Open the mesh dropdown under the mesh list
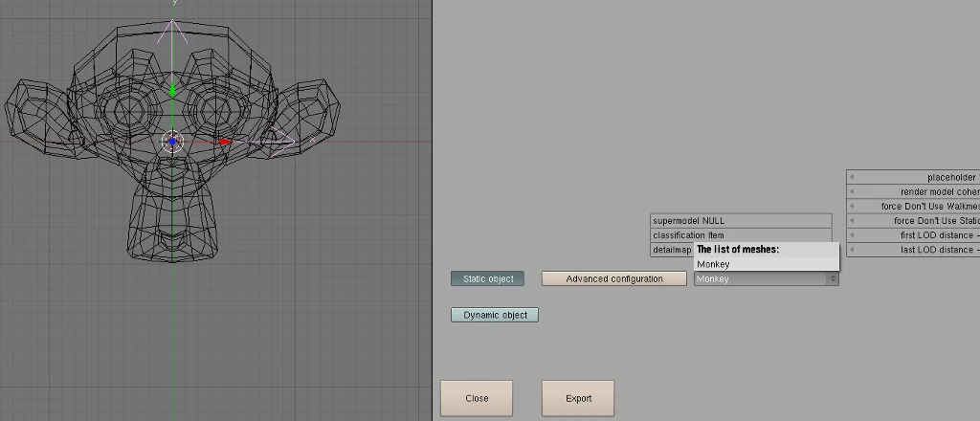The width and height of the screenshot is (980, 421). 767,278
